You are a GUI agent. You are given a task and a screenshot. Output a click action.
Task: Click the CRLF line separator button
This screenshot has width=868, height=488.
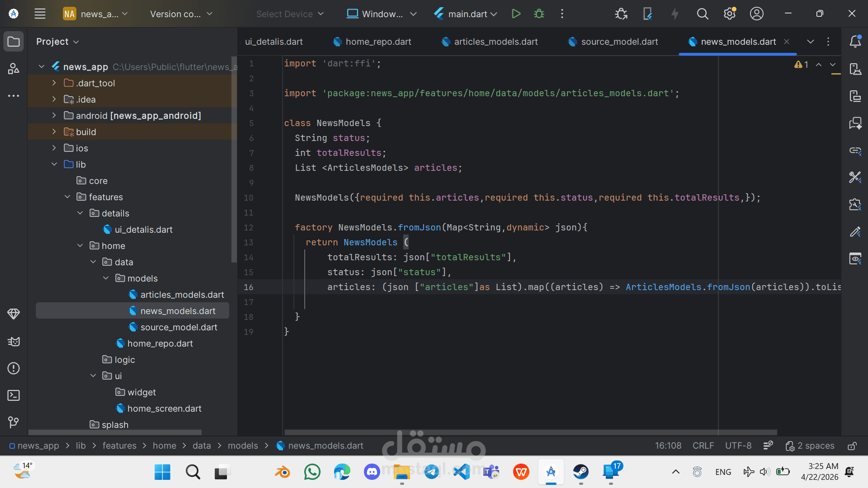coord(703,446)
